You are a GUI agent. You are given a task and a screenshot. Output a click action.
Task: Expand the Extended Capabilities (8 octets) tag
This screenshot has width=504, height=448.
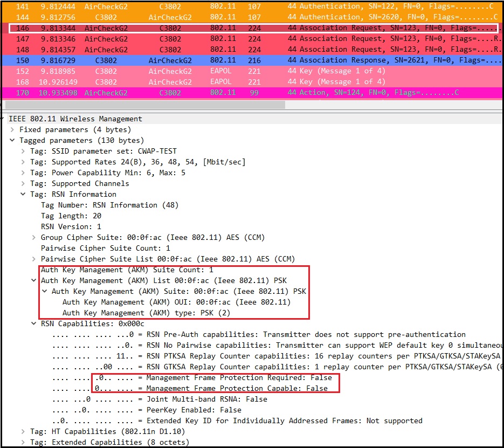23,443
